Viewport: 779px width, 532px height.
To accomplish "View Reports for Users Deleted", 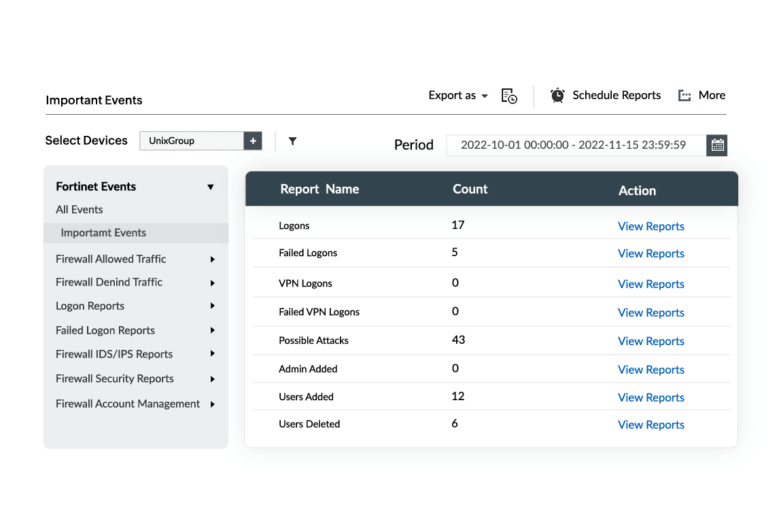I will pyautogui.click(x=651, y=425).
